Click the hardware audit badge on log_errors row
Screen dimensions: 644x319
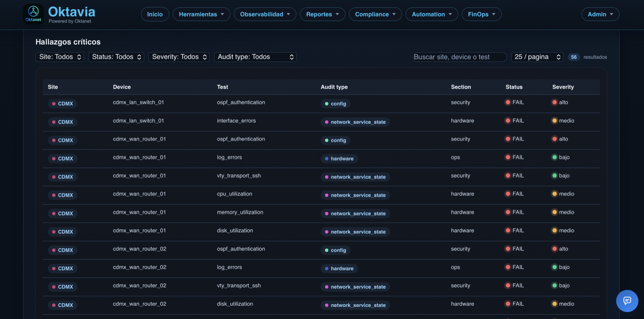(339, 158)
